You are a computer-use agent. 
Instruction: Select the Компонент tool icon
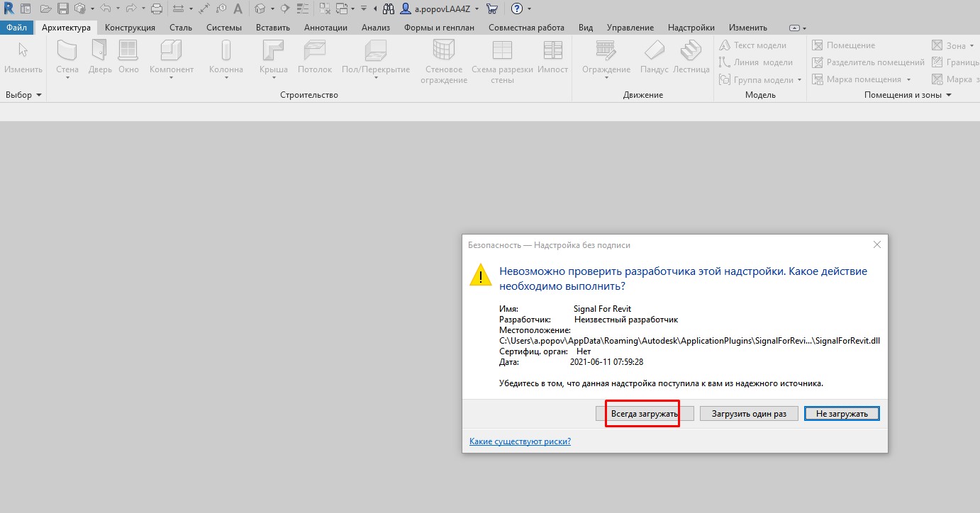coord(172,51)
